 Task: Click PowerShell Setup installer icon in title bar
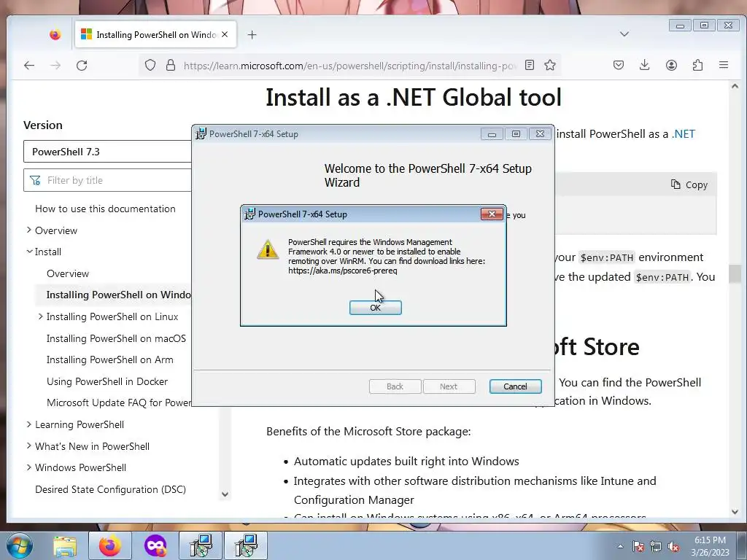[x=201, y=134]
